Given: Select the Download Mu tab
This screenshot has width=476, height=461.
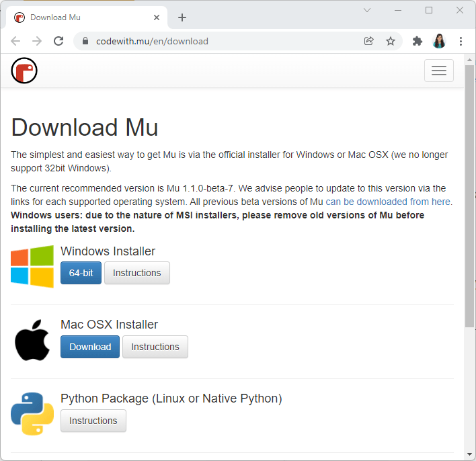Looking at the screenshot, I should click(x=87, y=17).
